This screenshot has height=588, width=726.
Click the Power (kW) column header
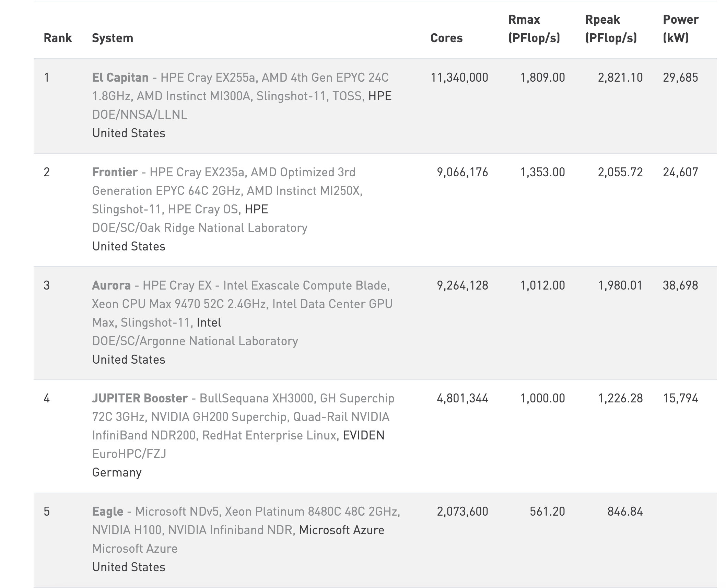pos(680,29)
